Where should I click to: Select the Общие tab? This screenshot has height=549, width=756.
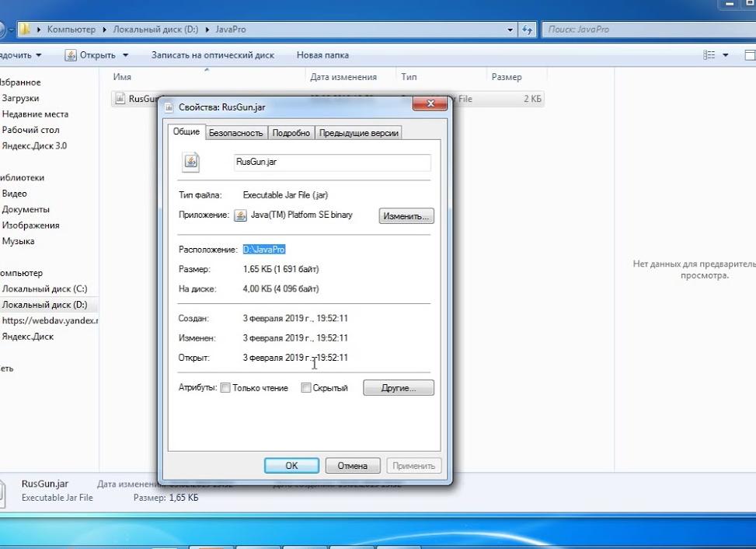186,131
